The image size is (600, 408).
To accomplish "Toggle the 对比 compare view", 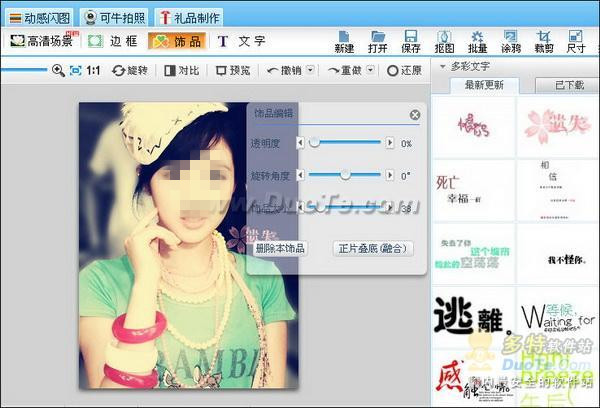I will pos(181,71).
